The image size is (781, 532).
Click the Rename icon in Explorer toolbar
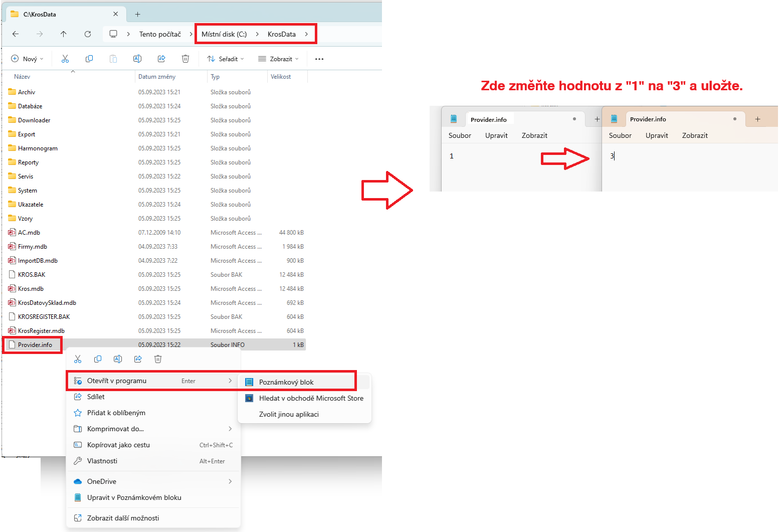(x=137, y=59)
